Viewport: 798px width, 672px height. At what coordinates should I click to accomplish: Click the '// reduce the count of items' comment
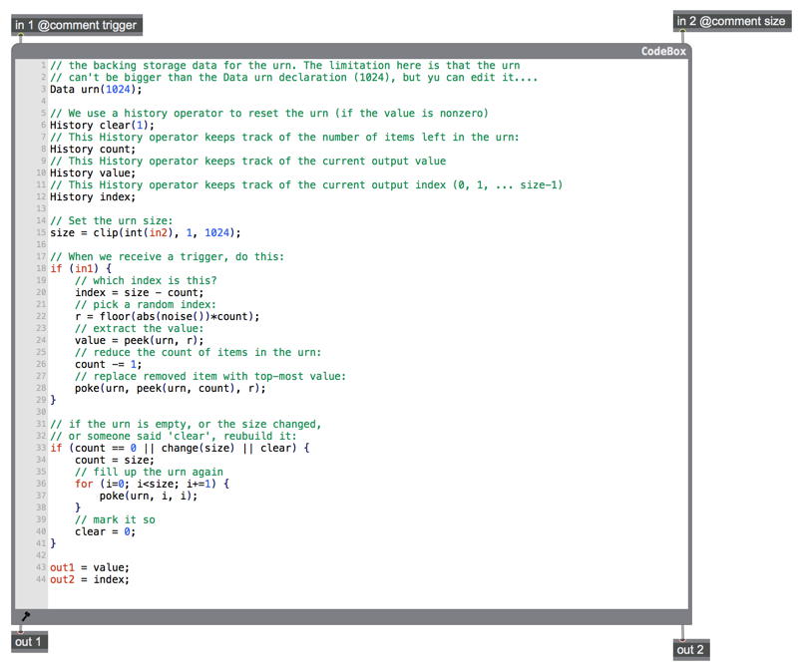pos(198,353)
